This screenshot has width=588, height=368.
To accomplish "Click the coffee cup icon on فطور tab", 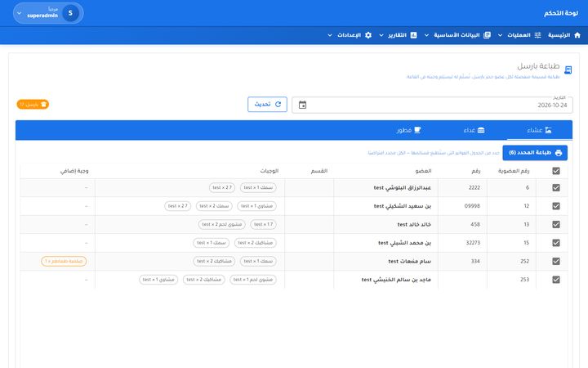I will coord(417,130).
